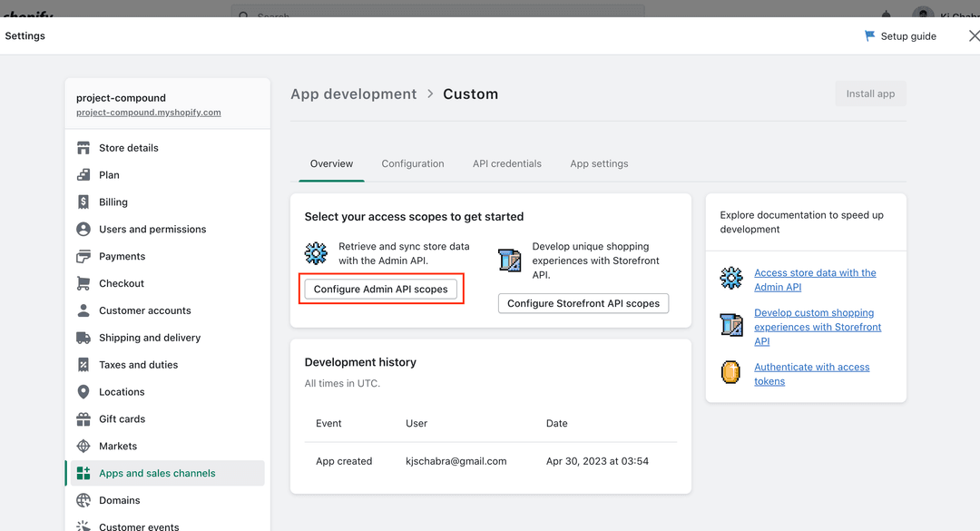Click the Store details shop icon
This screenshot has height=531, width=980.
point(83,148)
